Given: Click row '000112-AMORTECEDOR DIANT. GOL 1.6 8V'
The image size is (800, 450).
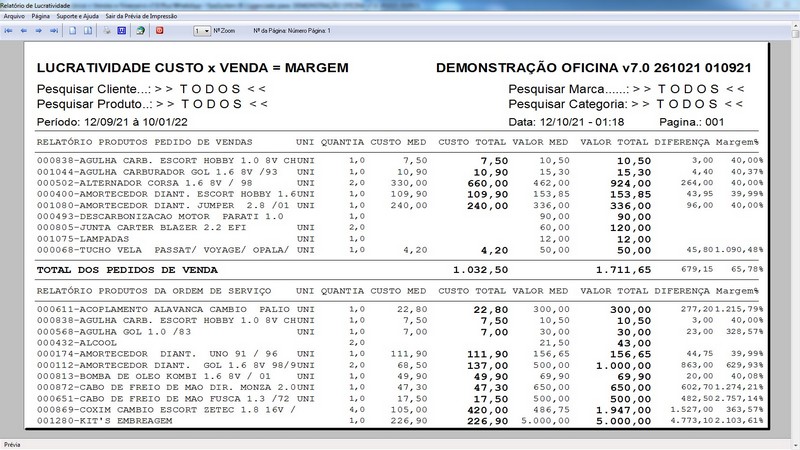Looking at the screenshot, I should (x=400, y=365).
